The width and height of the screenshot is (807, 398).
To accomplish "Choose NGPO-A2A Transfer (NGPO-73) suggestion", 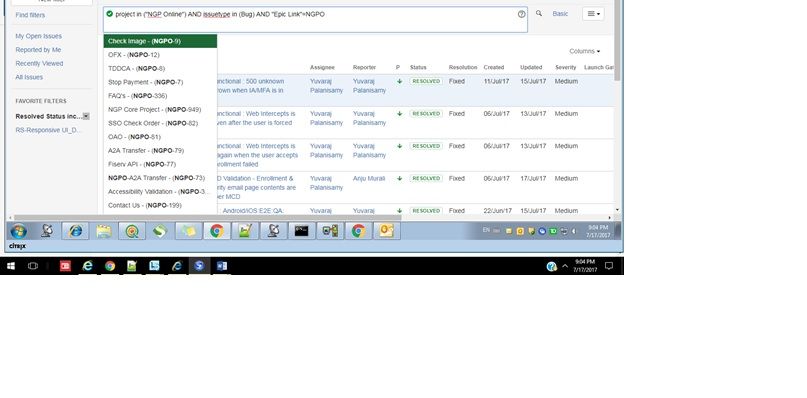I will (x=160, y=178).
